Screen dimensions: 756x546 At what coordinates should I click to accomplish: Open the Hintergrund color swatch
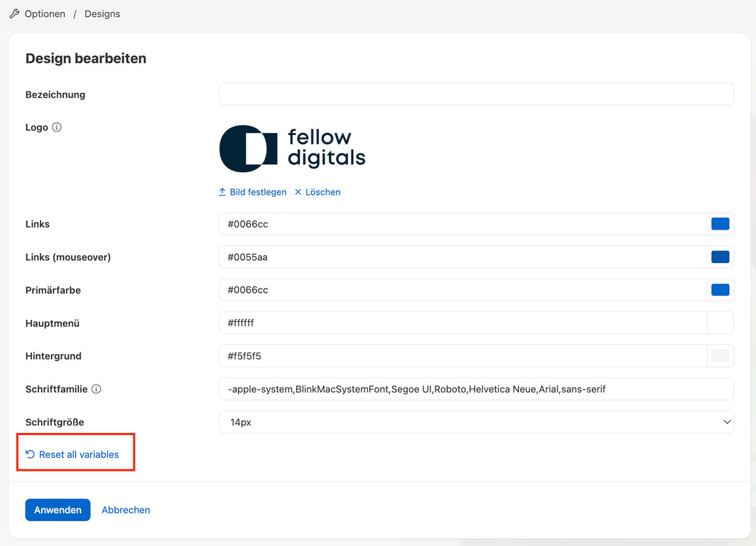[720, 355]
